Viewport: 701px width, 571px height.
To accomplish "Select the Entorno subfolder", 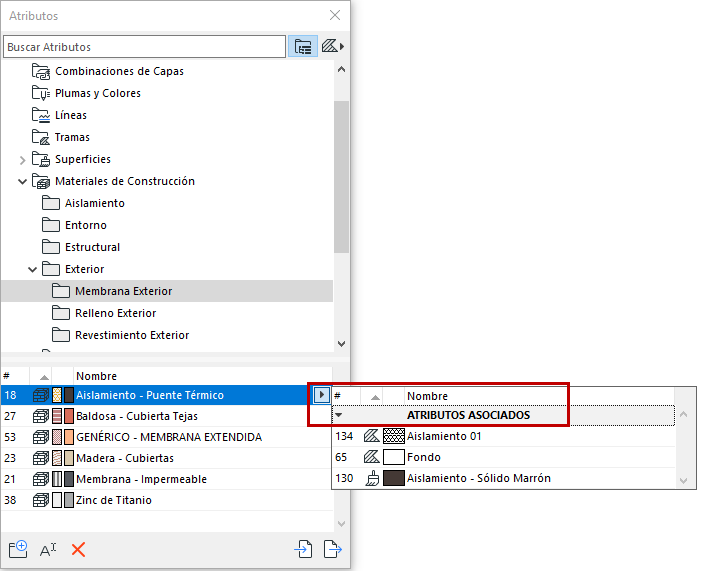I will pyautogui.click(x=85, y=225).
